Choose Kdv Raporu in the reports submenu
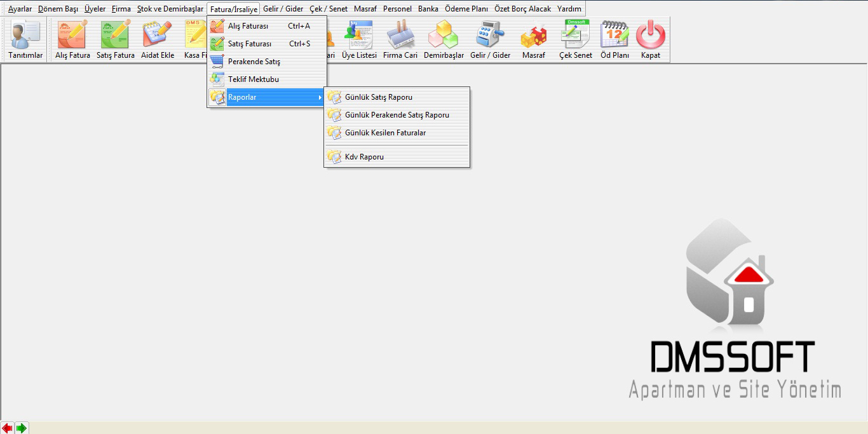Image resolution: width=868 pixels, height=434 pixels. click(364, 157)
